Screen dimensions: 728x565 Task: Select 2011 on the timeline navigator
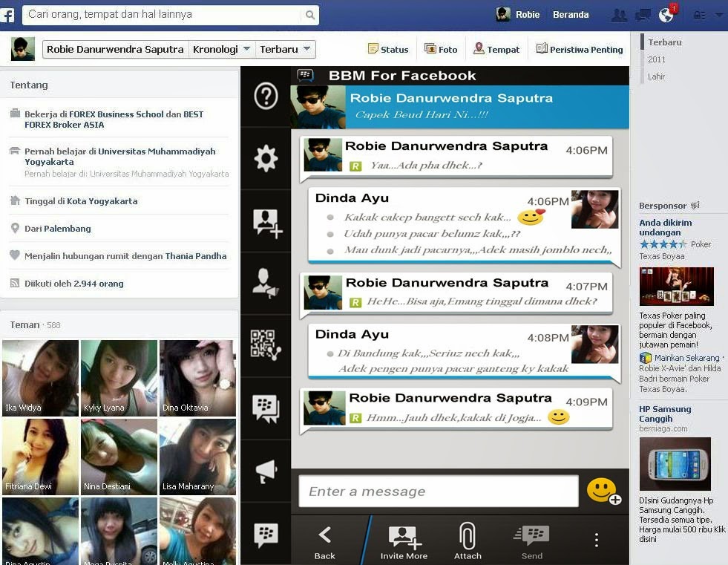(657, 59)
